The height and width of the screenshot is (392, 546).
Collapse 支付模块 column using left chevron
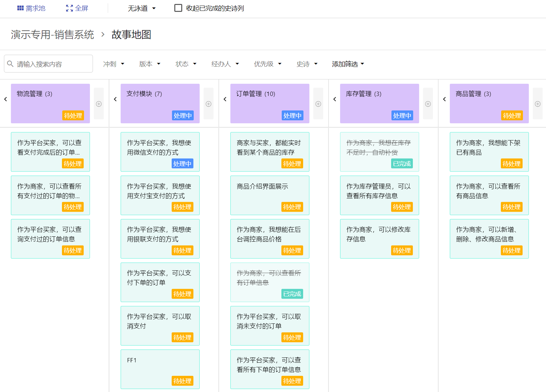coord(115,99)
